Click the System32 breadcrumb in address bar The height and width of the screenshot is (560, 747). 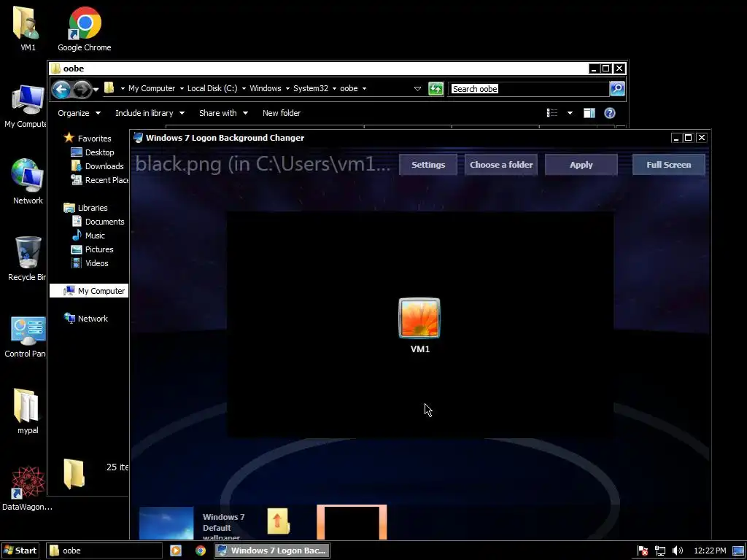click(x=311, y=88)
